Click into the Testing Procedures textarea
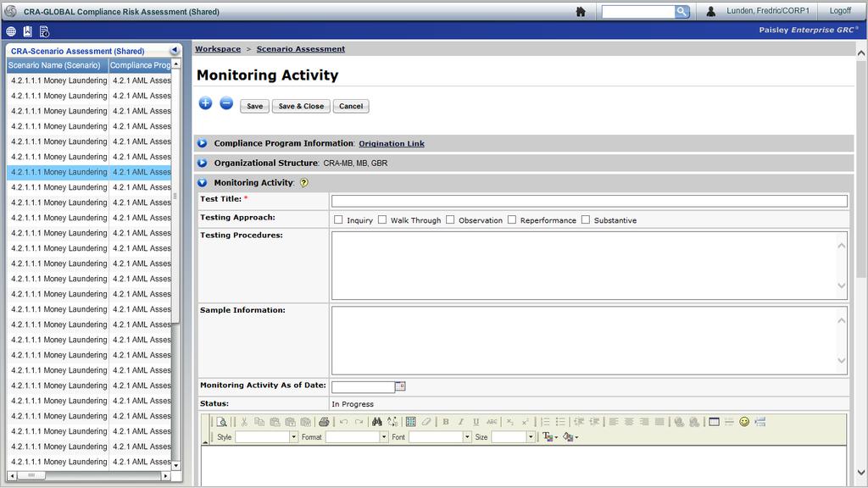868x488 pixels. tap(589, 265)
